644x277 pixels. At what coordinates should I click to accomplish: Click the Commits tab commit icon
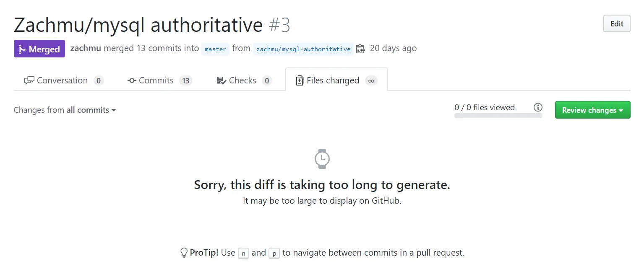click(x=132, y=80)
